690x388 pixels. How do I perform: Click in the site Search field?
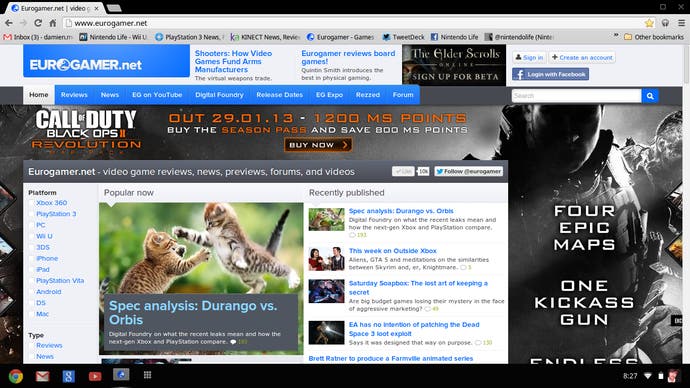point(576,95)
